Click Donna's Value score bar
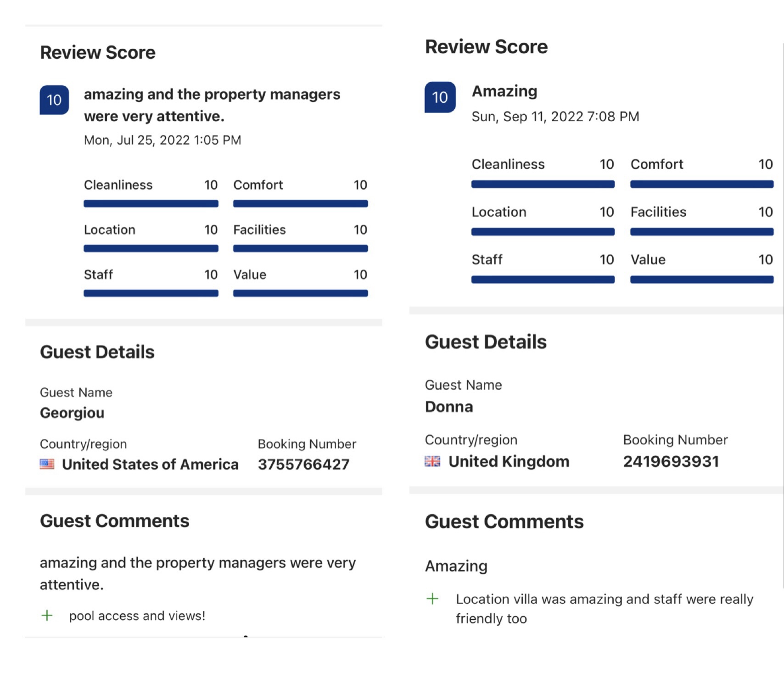 tap(701, 279)
